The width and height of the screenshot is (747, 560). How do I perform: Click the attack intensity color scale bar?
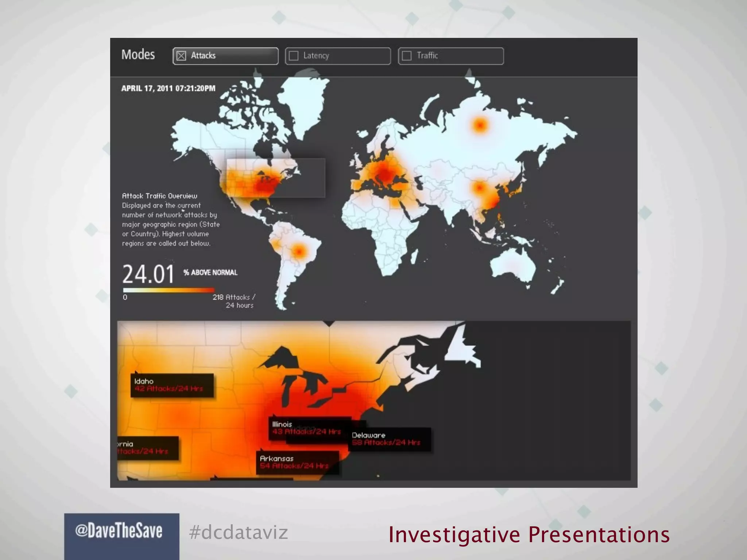point(169,290)
